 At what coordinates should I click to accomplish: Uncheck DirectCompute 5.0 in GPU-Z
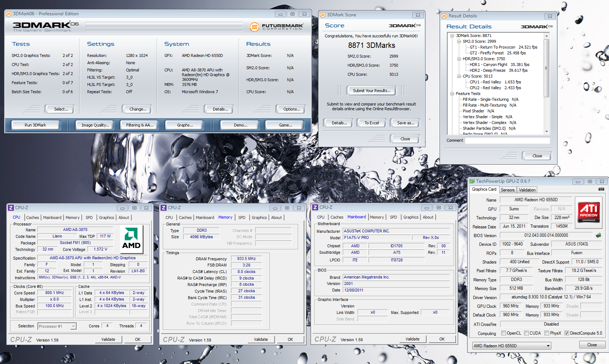pos(567,333)
